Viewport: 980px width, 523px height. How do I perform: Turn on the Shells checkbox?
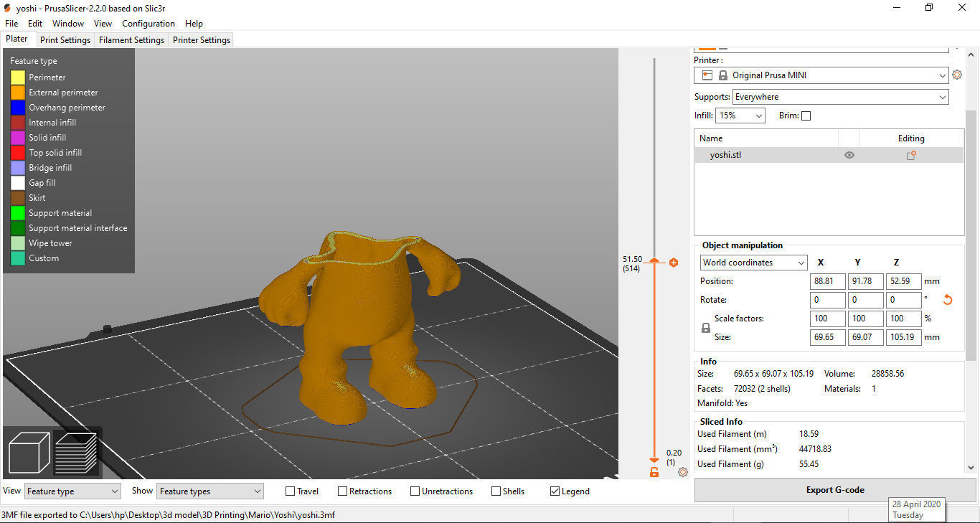[496, 491]
